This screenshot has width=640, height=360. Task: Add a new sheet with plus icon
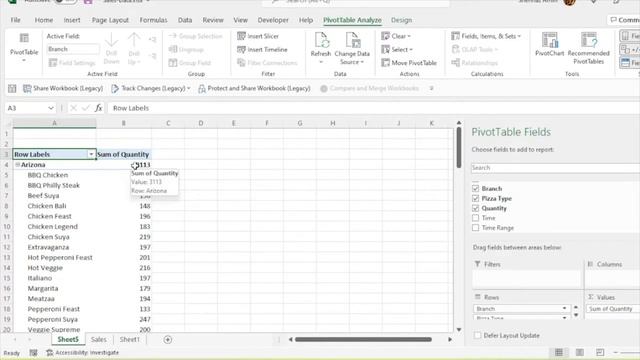click(167, 340)
